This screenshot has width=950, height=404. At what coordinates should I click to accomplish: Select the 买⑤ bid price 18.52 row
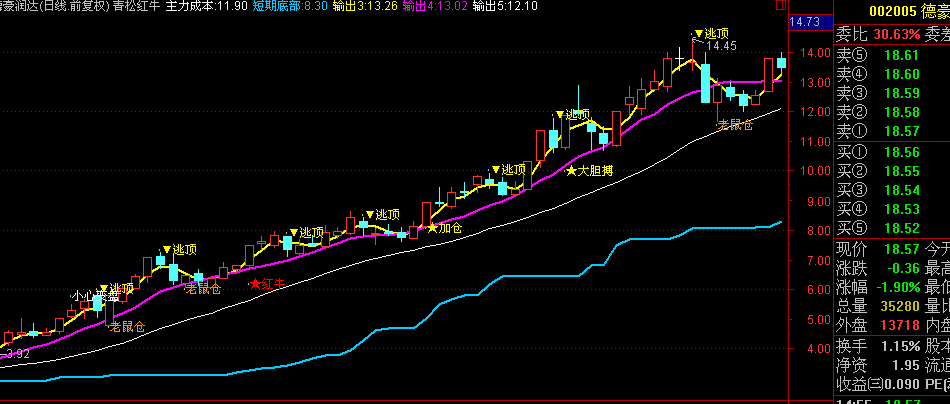click(x=890, y=227)
